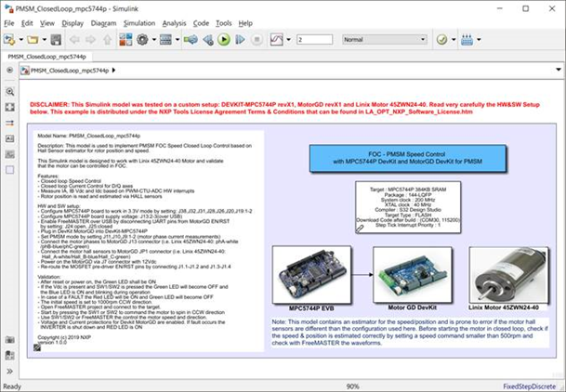
Task: Select the Target MPC5744P configuration block
Action: point(408,207)
